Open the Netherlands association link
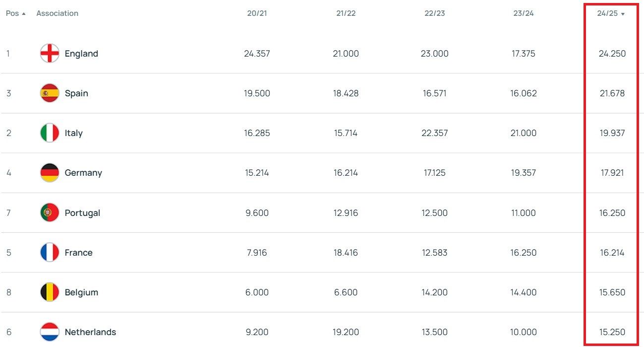This screenshot has height=347, width=644. 90,332
